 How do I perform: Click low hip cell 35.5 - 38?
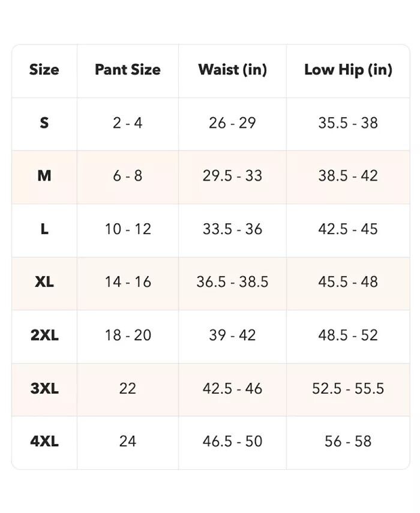pyautogui.click(x=348, y=123)
